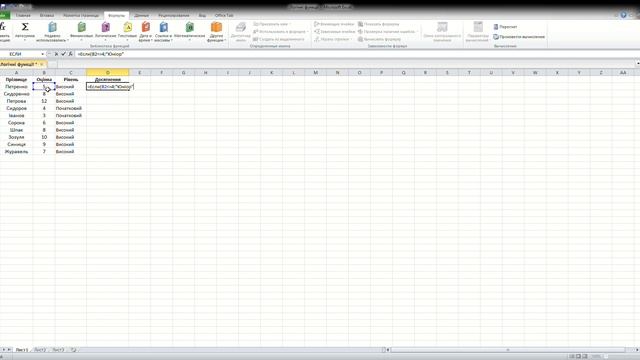
Task: Switch to Разметка страницы ribbon tab
Action: tap(81, 16)
